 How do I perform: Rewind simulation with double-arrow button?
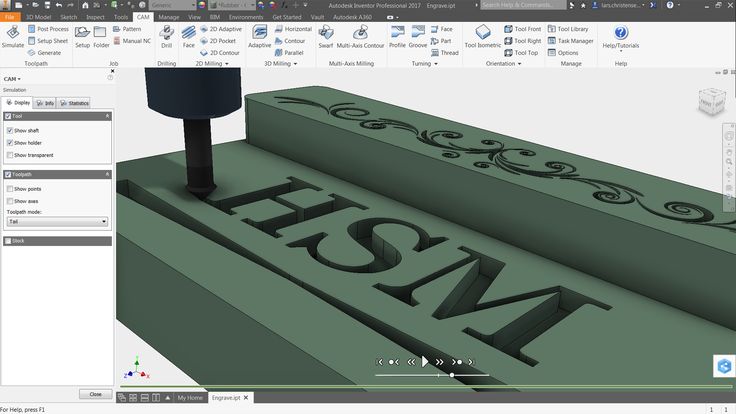[411, 362]
